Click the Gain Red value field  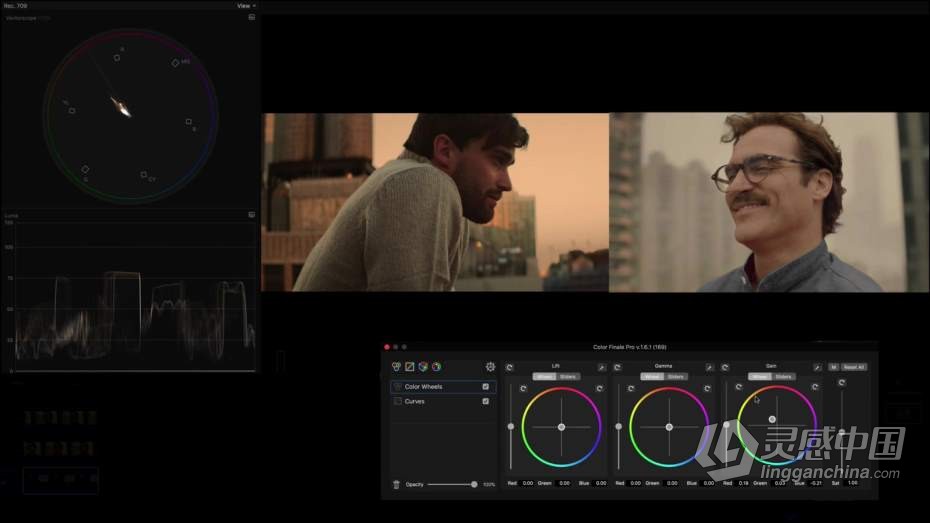[743, 483]
